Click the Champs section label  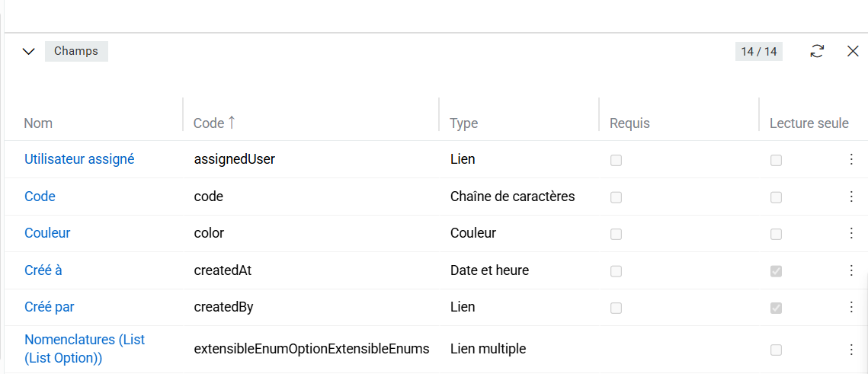[x=76, y=51]
